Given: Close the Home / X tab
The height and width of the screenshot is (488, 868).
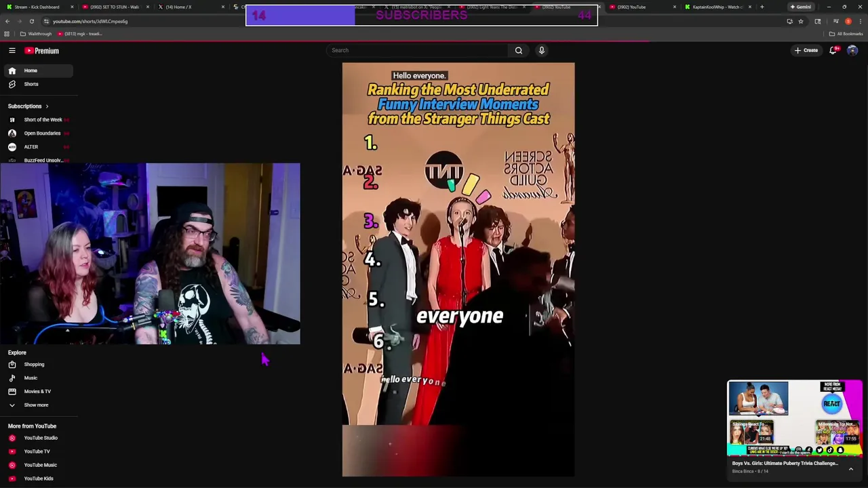Looking at the screenshot, I should [223, 7].
